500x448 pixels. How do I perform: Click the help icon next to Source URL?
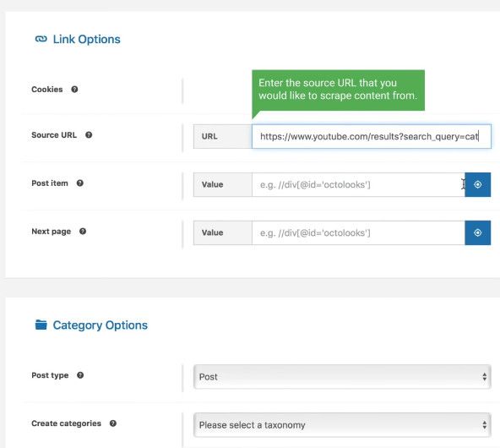click(89, 135)
